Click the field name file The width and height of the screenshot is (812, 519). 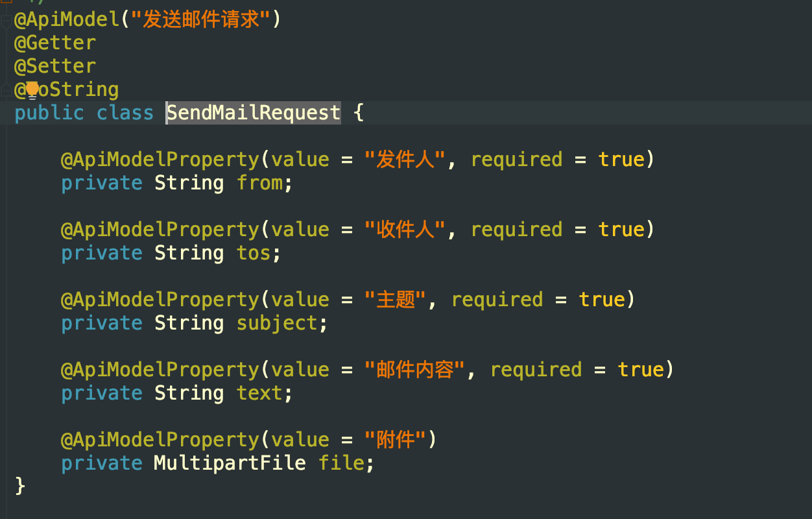(x=341, y=463)
